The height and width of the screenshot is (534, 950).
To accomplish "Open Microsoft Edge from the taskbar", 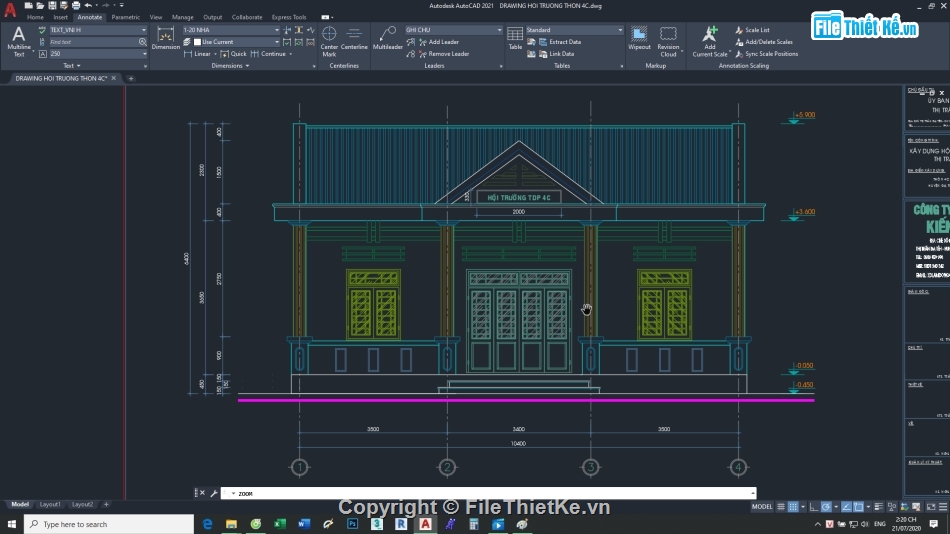I will pos(207,524).
